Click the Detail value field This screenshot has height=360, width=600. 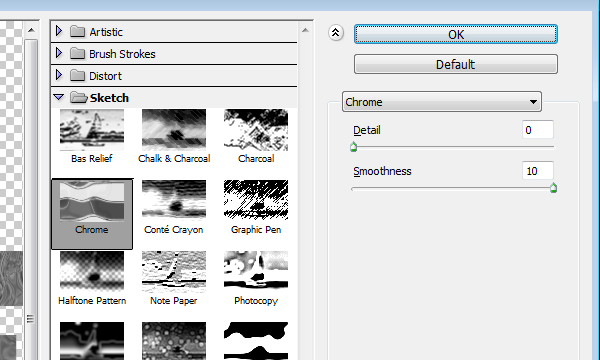[538, 130]
